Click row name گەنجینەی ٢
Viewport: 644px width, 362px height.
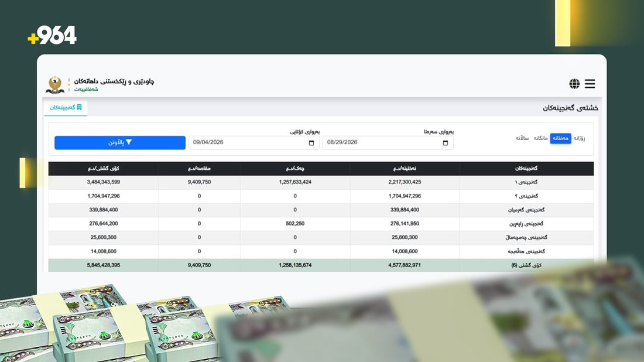[526, 196]
